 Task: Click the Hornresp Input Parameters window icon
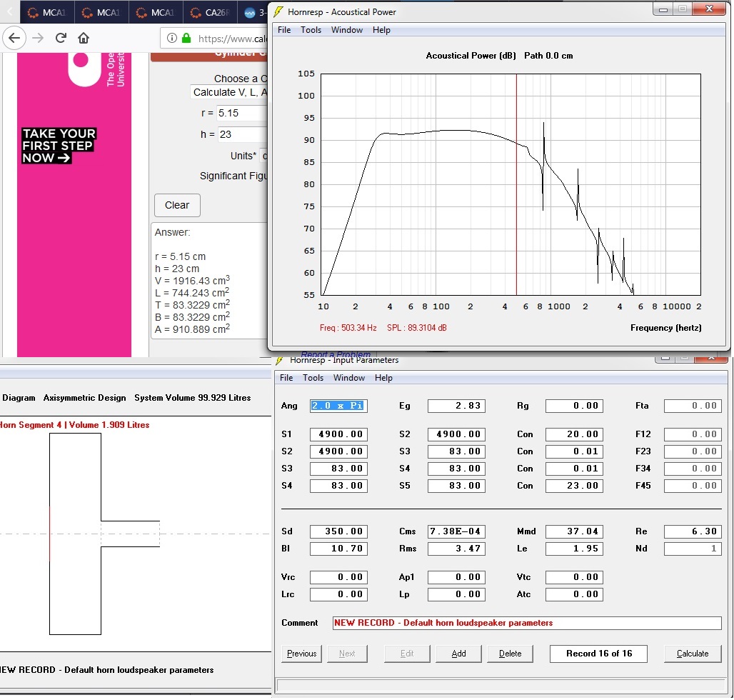click(x=280, y=361)
